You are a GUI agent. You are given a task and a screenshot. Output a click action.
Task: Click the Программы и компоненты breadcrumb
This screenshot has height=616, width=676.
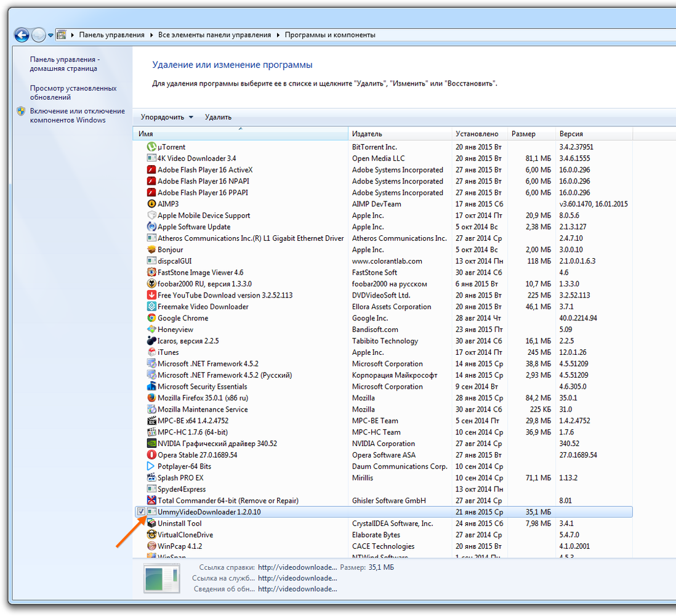(x=330, y=35)
